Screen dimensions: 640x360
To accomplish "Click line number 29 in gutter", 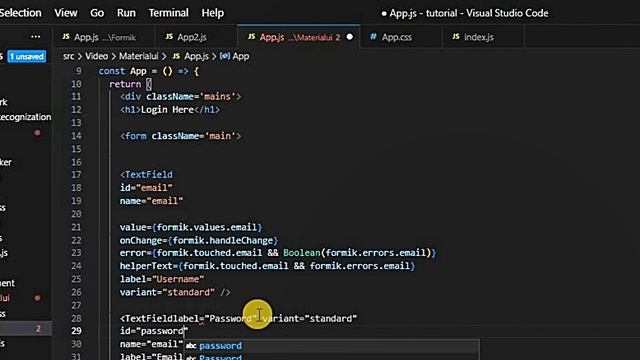I will (76, 331).
